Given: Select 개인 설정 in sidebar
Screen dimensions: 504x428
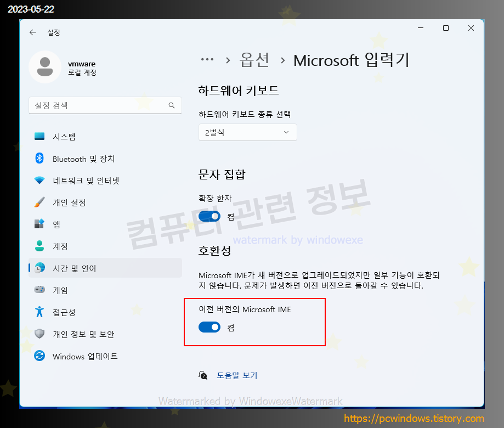Looking at the screenshot, I should tap(105, 202).
